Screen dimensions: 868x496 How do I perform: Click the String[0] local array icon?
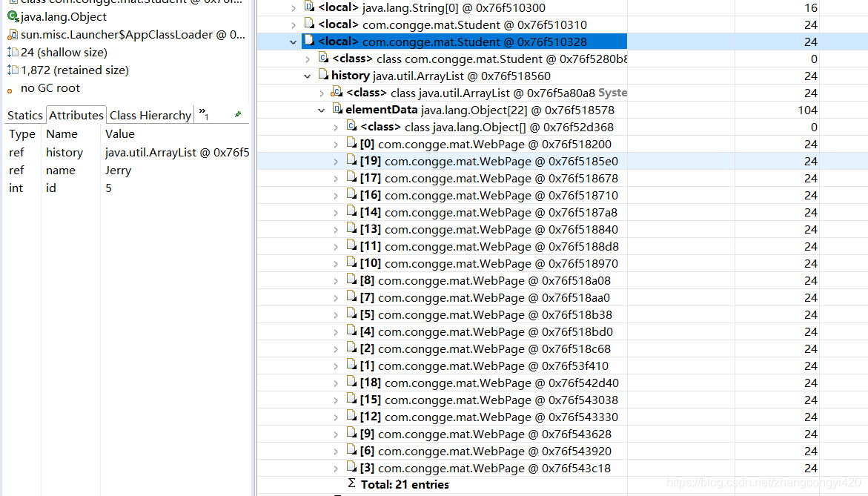[309, 7]
